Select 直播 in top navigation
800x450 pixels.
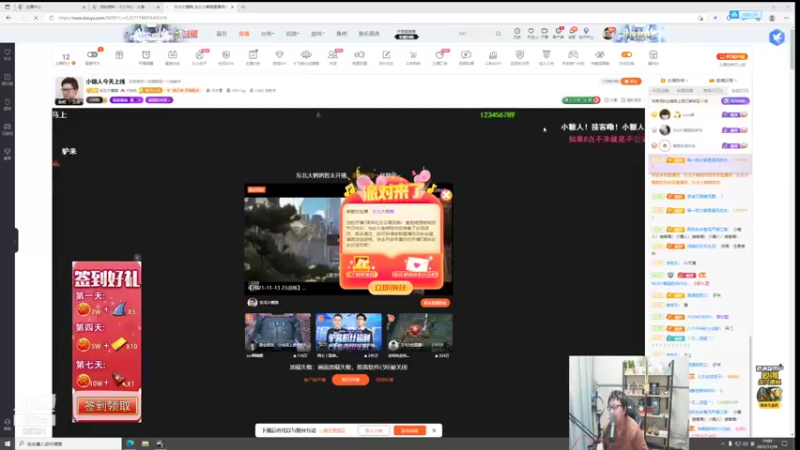pyautogui.click(x=244, y=34)
